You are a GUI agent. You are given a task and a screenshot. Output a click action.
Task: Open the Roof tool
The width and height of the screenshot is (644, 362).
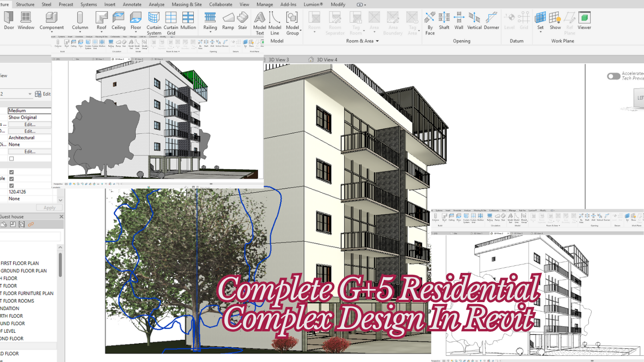click(x=101, y=21)
